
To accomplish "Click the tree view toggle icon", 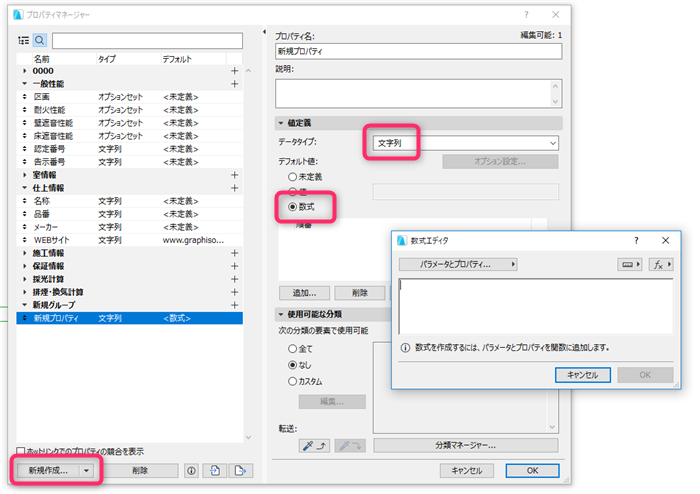I will 24,41.
